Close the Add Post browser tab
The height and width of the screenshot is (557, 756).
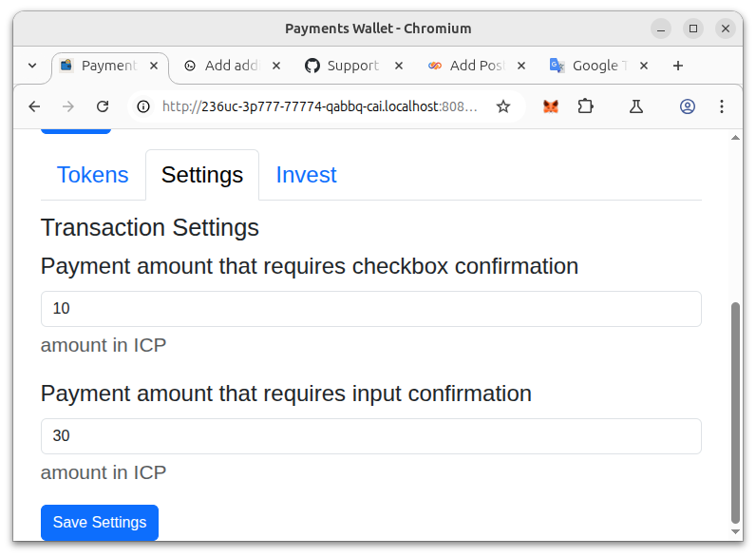521,66
